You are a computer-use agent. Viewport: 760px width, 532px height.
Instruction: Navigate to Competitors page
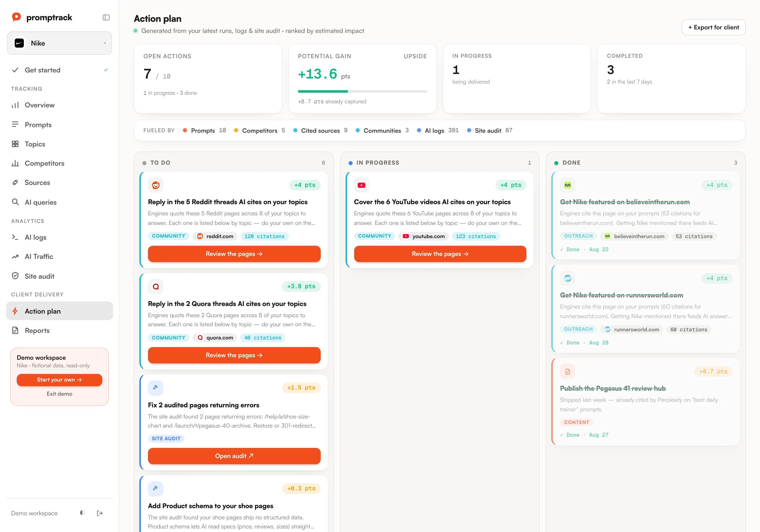point(60,163)
